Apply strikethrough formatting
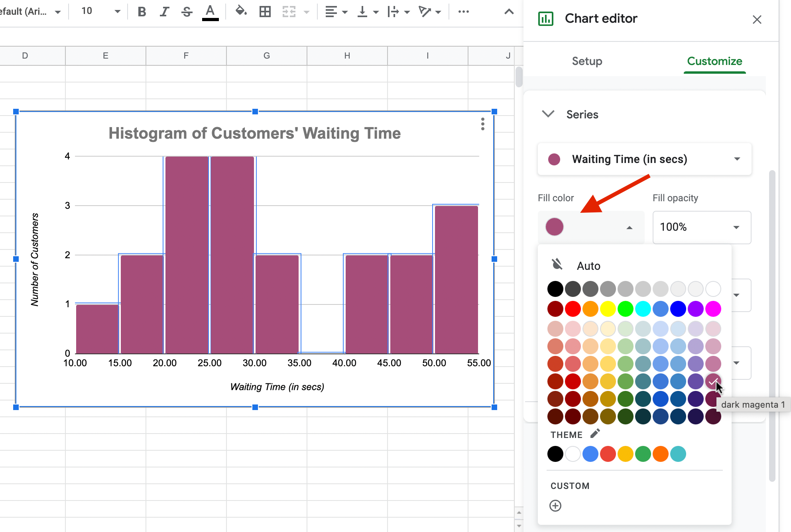 187,12
